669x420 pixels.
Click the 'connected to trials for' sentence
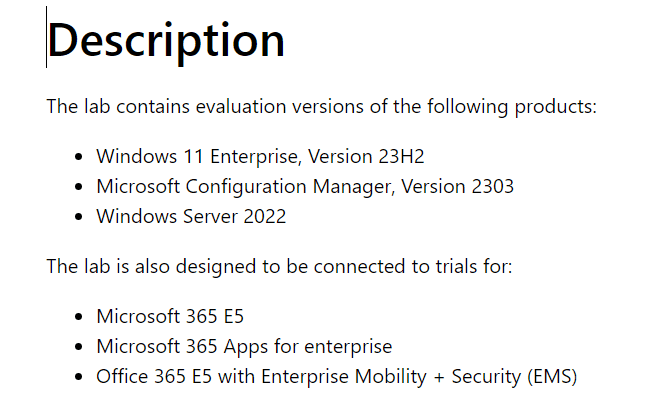coord(279,267)
